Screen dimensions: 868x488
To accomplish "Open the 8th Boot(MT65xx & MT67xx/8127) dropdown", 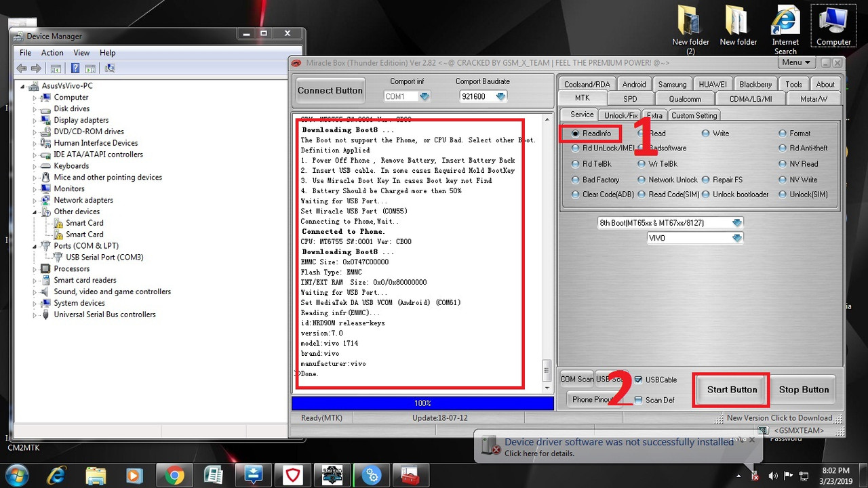I will [737, 222].
